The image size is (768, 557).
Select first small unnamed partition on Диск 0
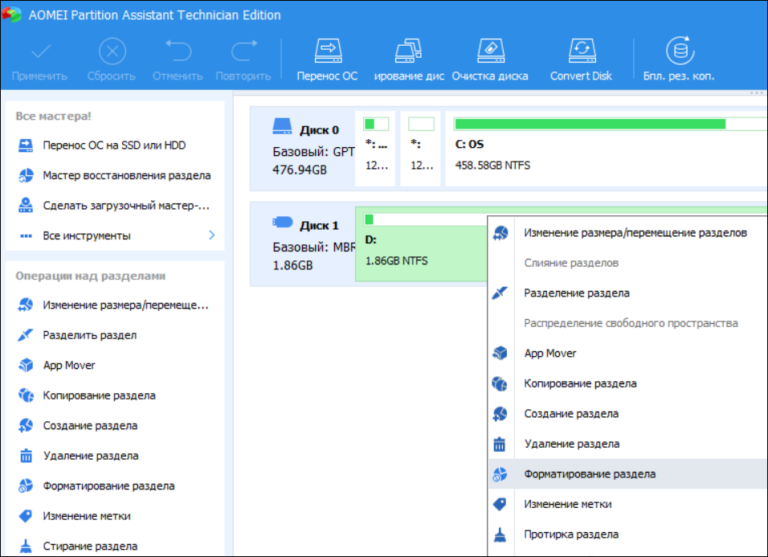click(x=375, y=149)
